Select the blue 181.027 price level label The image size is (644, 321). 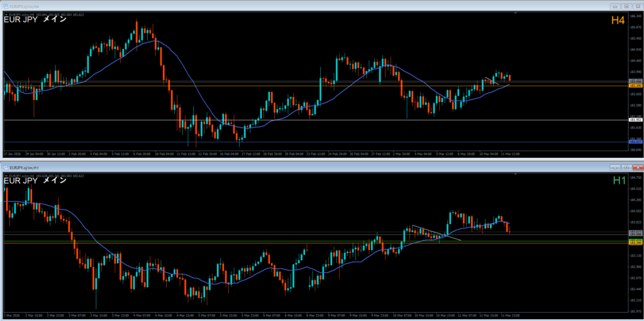(635, 142)
